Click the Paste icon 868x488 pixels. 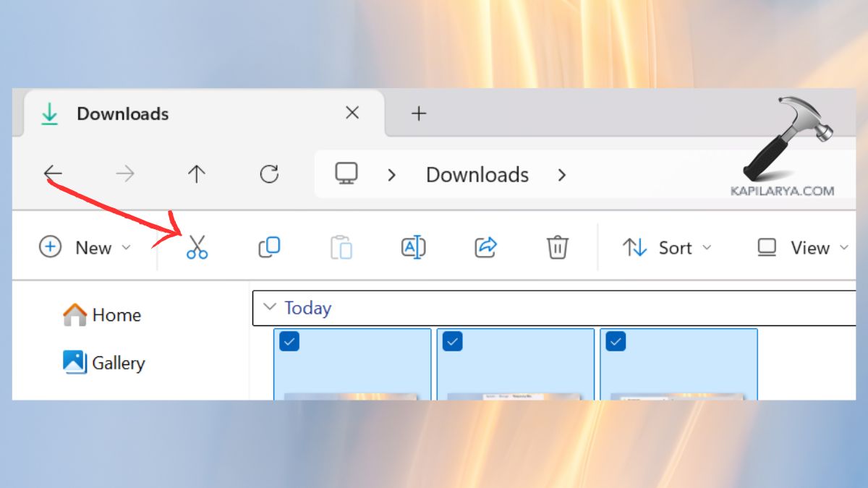pos(341,247)
